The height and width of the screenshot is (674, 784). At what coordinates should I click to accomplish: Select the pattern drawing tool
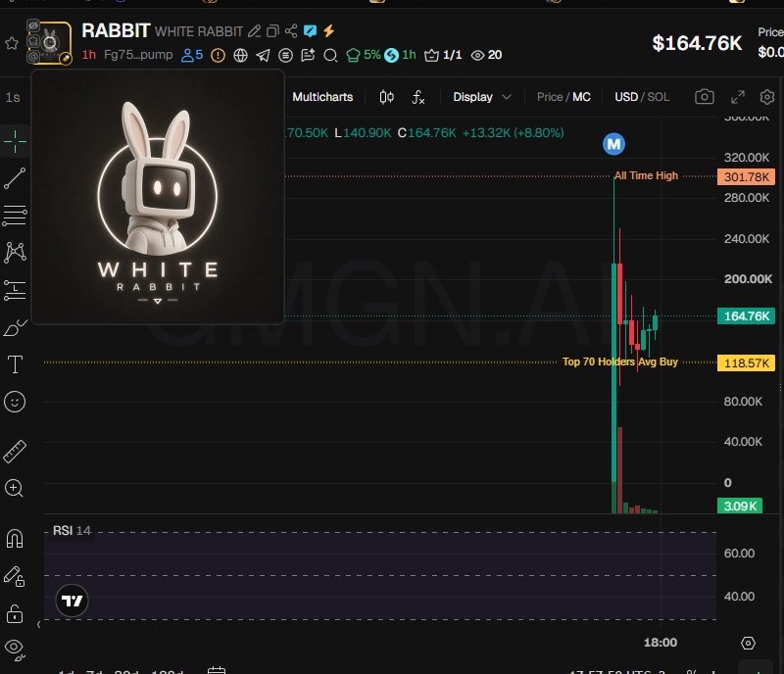15,253
